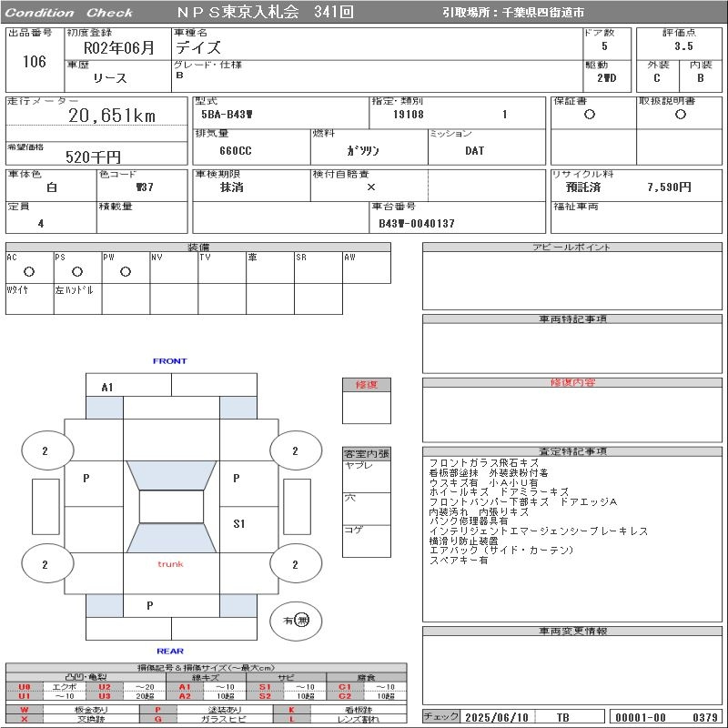The width and height of the screenshot is (728, 728).
Task: Click the vehicle history value "リース"
Action: pos(110,78)
